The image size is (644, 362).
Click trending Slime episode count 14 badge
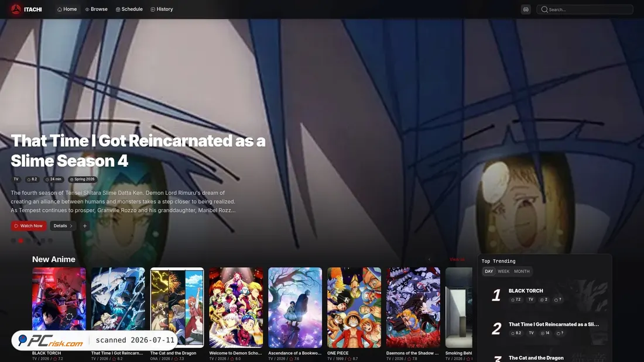pyautogui.click(x=544, y=333)
